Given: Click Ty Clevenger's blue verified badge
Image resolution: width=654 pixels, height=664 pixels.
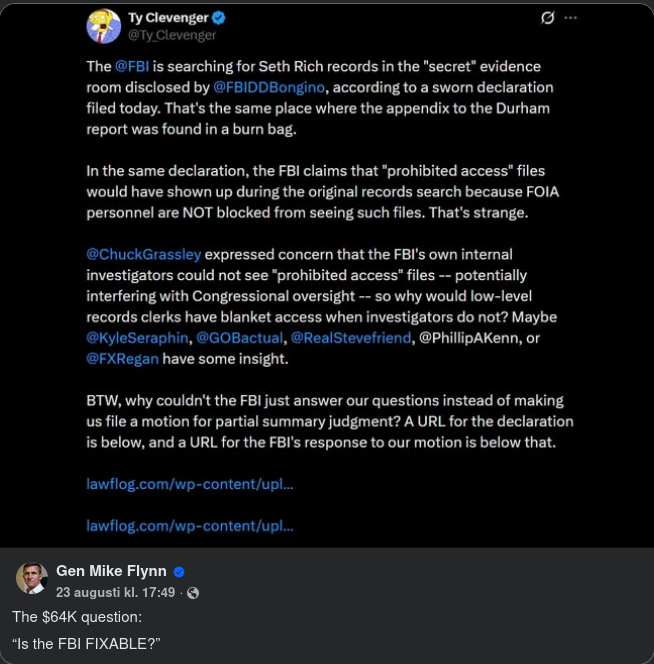Looking at the screenshot, I should click(x=218, y=18).
